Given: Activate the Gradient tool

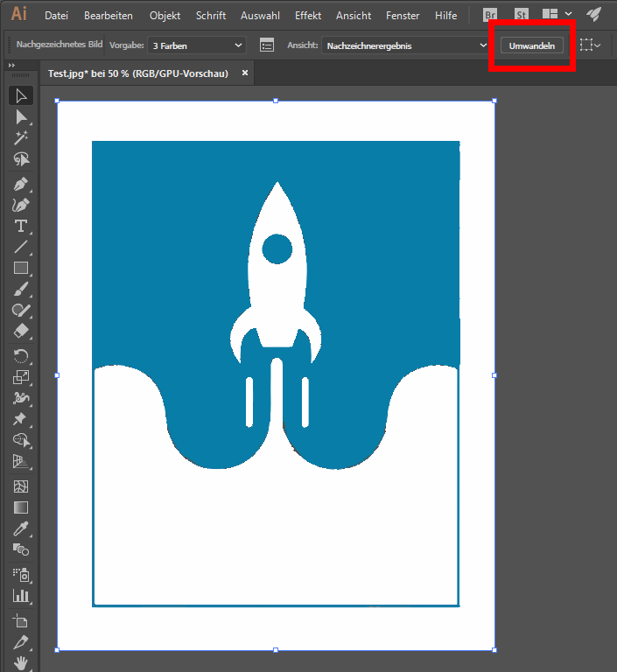Looking at the screenshot, I should pyautogui.click(x=21, y=507).
